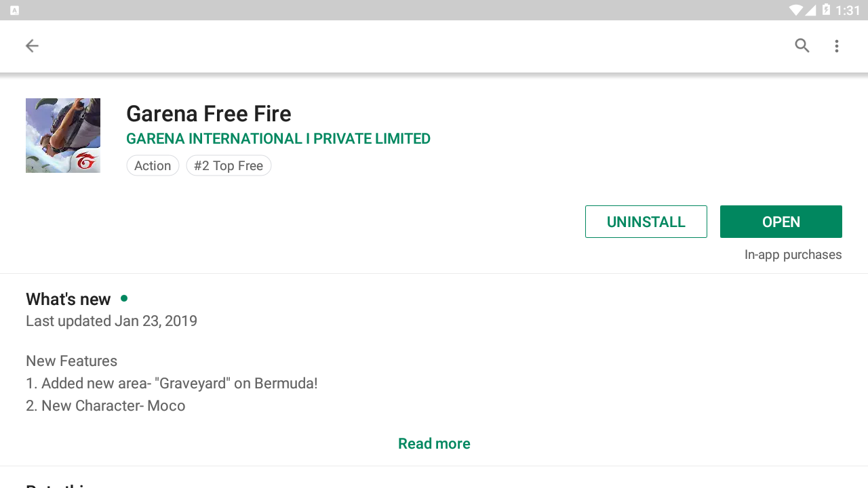Tap the keyboard A indicator icon
The image size is (868, 488).
tap(15, 10)
